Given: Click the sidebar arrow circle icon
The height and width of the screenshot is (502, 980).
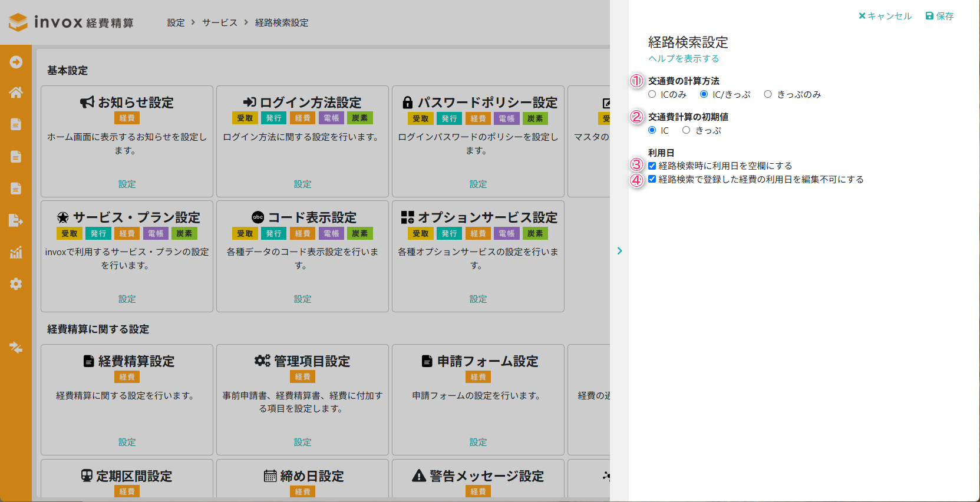Looking at the screenshot, I should point(16,62).
